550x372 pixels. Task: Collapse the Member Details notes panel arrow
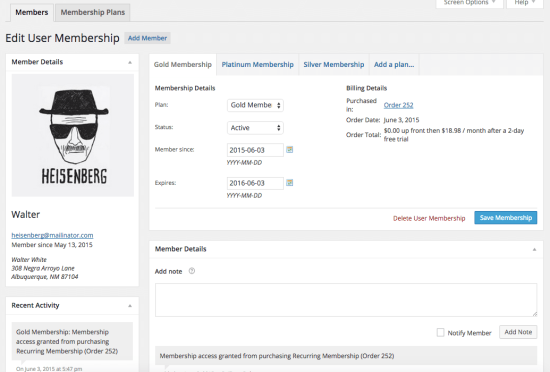coord(534,250)
